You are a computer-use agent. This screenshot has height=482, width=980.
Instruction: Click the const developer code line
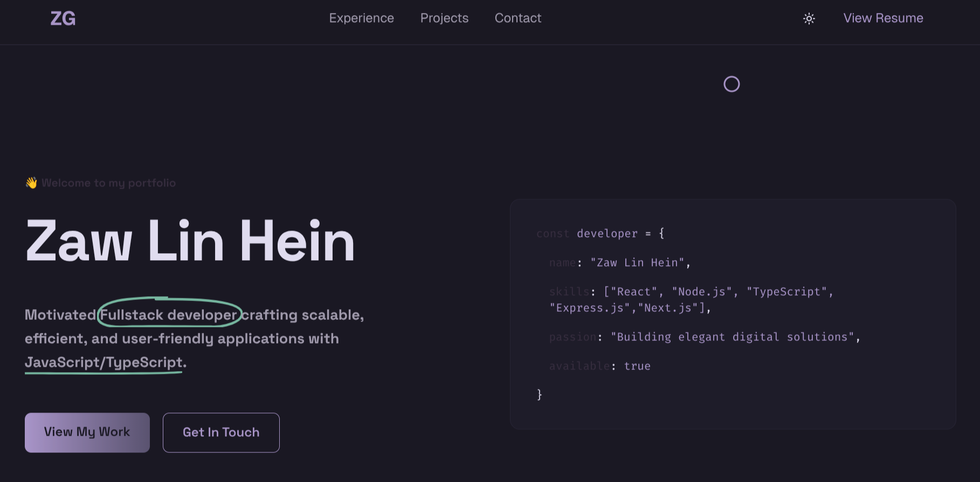[600, 234]
